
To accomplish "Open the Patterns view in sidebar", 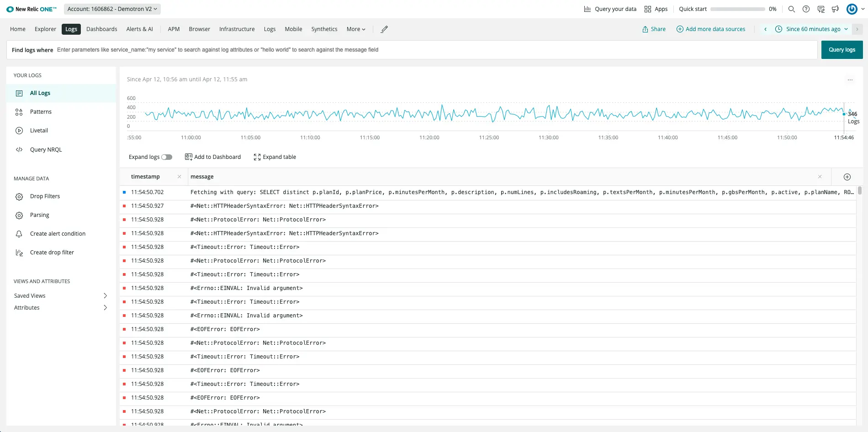I will point(41,111).
